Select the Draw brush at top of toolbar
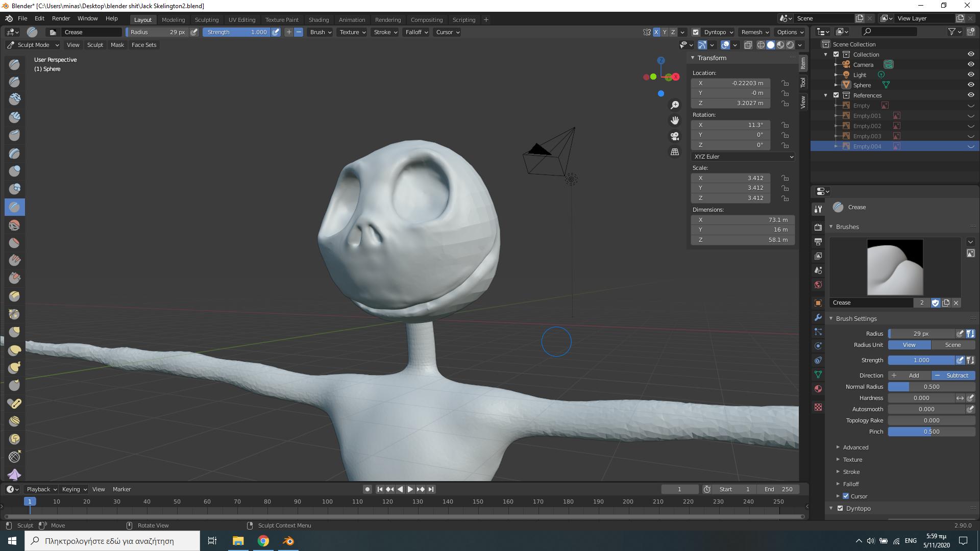Viewport: 980px width, 551px height. (x=14, y=64)
